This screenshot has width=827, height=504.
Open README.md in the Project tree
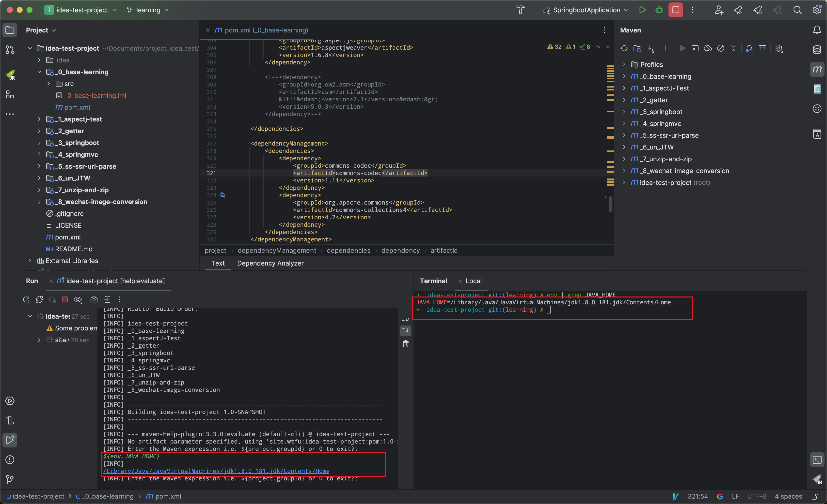74,249
